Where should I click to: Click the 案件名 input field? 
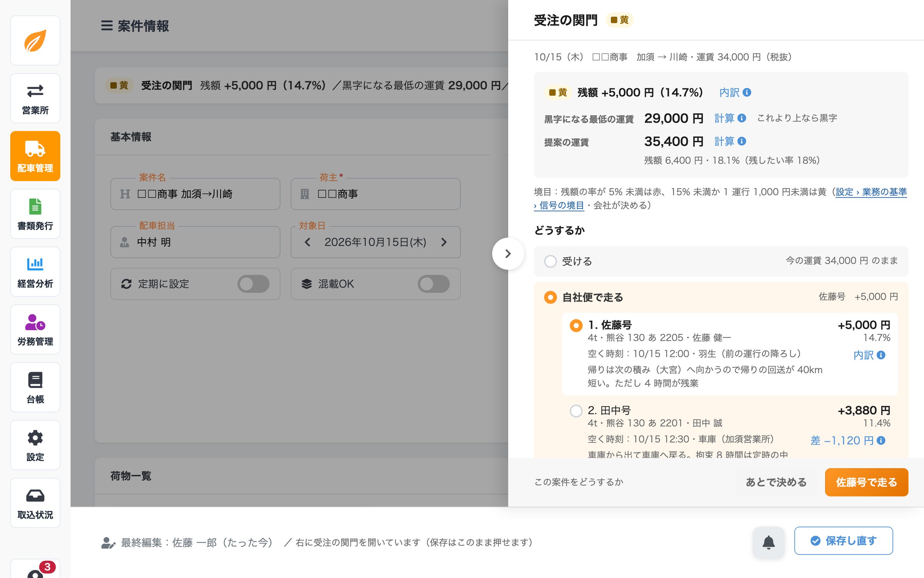coord(195,194)
